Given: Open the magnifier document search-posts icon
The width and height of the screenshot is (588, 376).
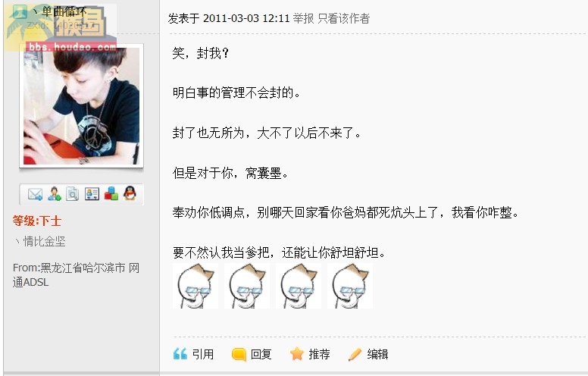Looking at the screenshot, I should 73,194.
